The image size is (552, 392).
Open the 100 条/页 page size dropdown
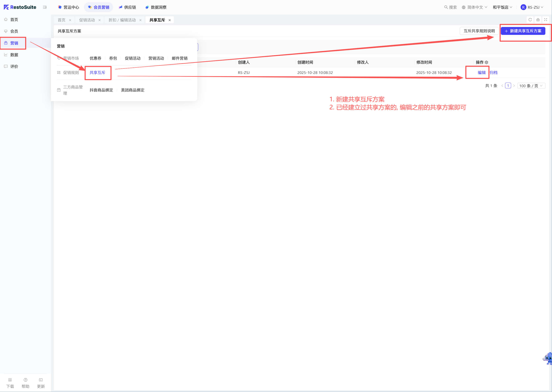(x=531, y=86)
